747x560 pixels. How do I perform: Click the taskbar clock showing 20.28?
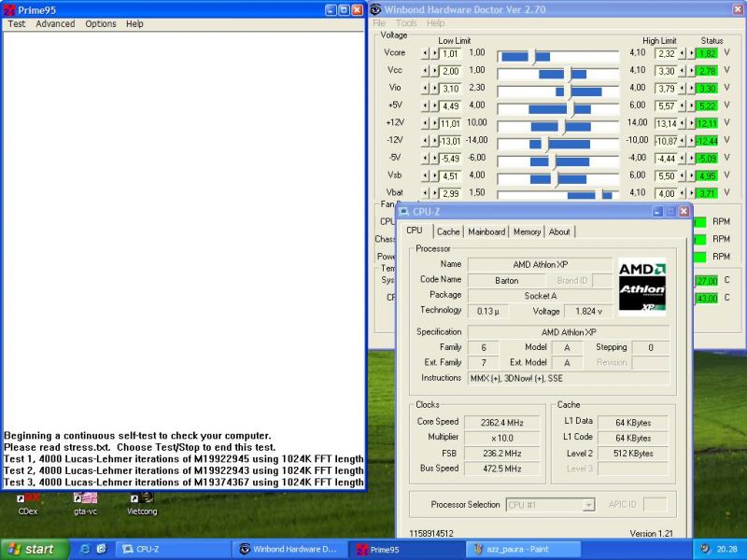726,549
